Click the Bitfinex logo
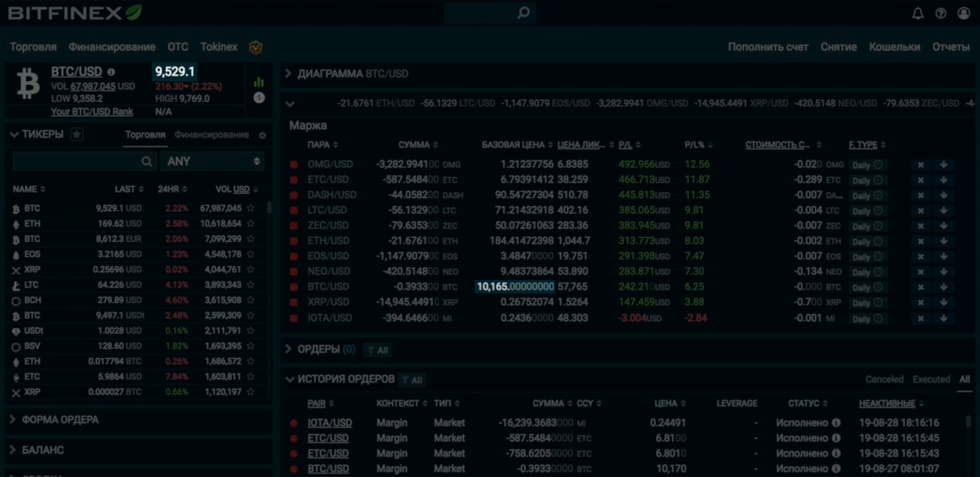 (75, 13)
